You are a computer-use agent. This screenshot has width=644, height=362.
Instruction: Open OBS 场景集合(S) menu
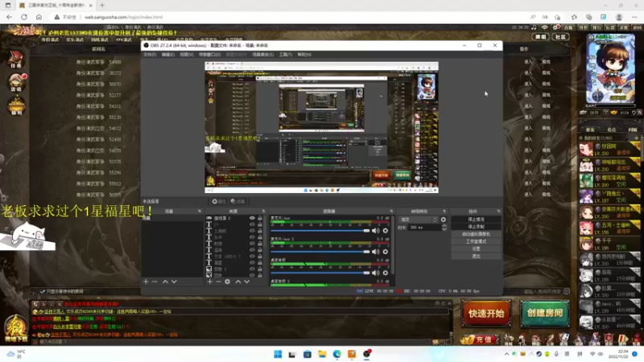263,55
